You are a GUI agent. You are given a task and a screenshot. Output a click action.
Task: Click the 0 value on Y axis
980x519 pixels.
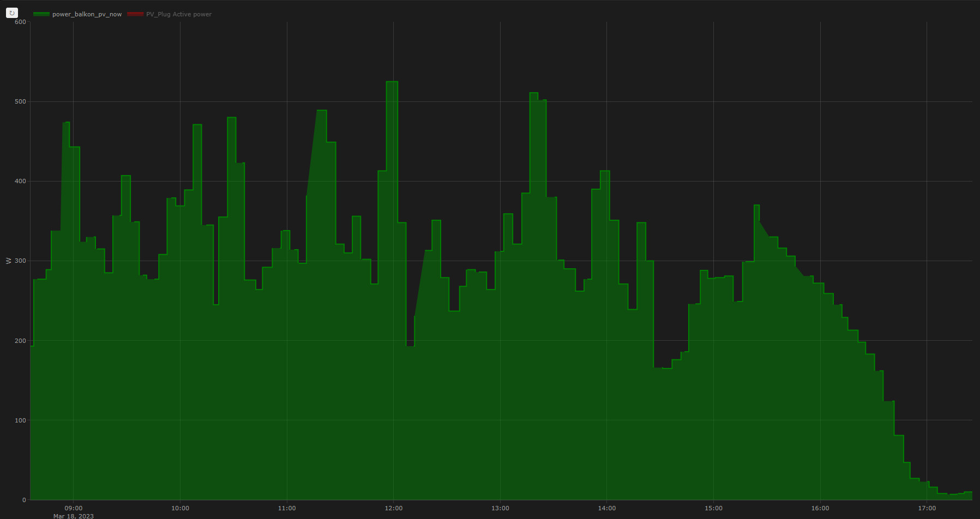(24, 500)
